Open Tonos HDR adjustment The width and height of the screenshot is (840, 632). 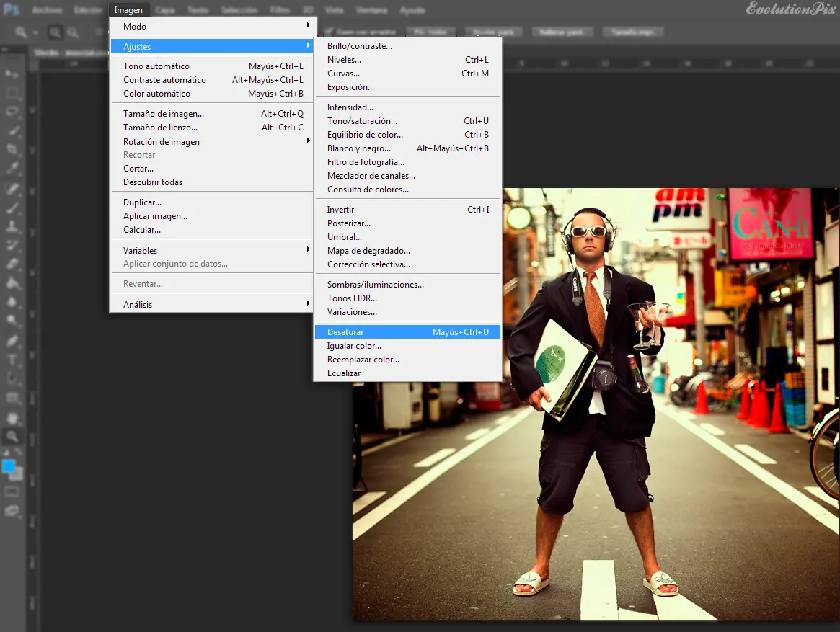tap(407, 298)
